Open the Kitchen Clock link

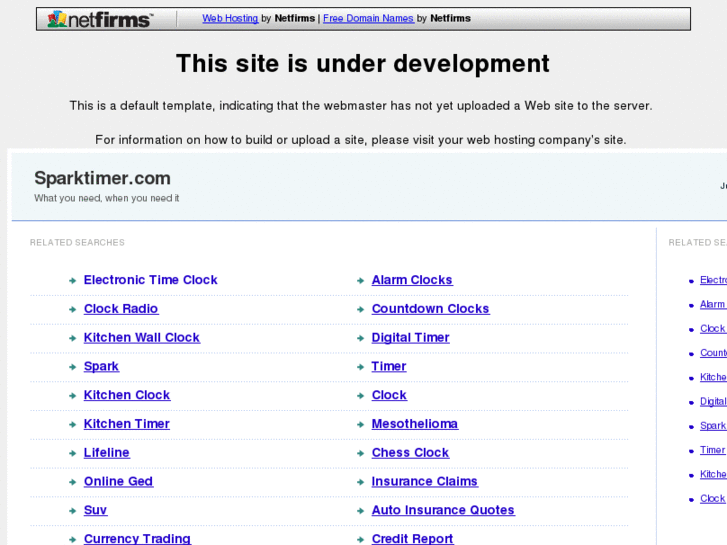coord(127,395)
